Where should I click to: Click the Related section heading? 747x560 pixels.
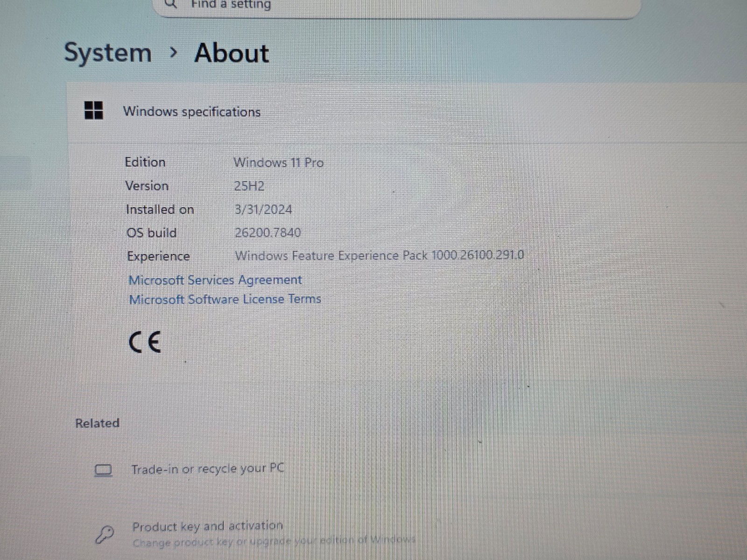point(98,423)
